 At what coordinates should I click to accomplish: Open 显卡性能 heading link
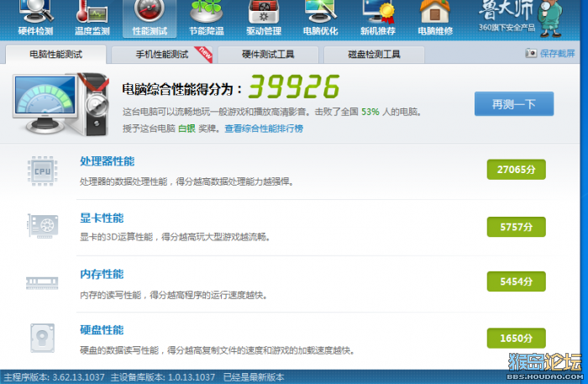click(102, 218)
